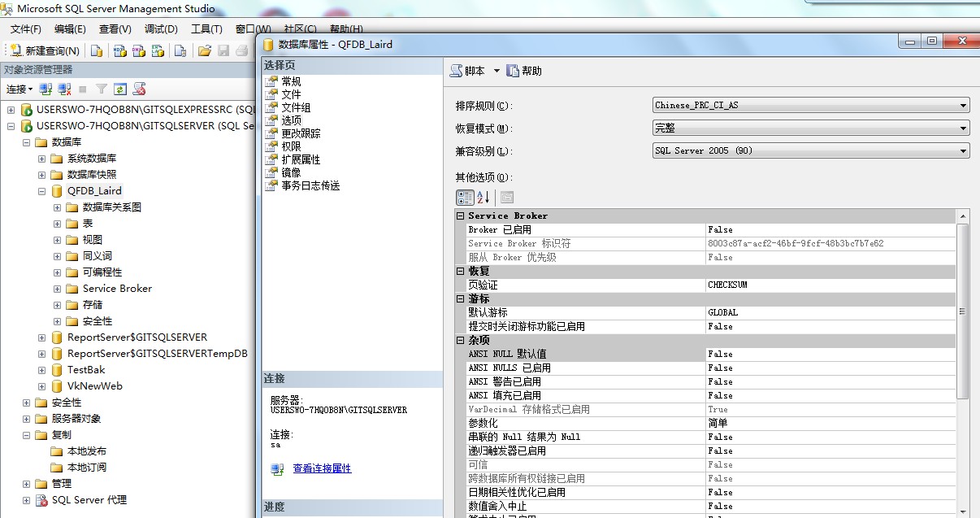The width and height of the screenshot is (980, 518).
Task: Click the SQL Server Compact query icon
Action: (180, 50)
